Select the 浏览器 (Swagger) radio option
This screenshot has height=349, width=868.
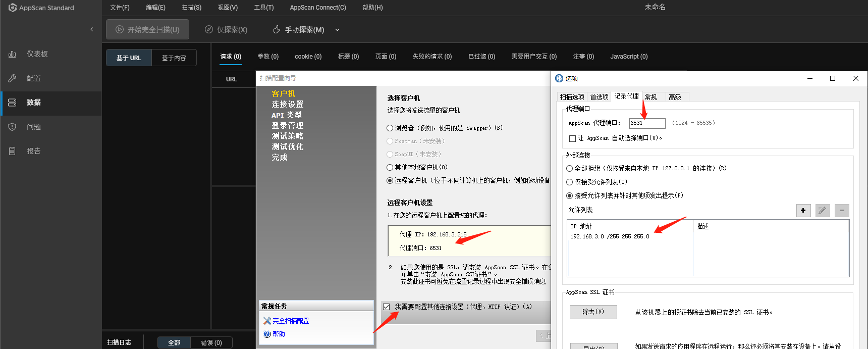(x=390, y=128)
